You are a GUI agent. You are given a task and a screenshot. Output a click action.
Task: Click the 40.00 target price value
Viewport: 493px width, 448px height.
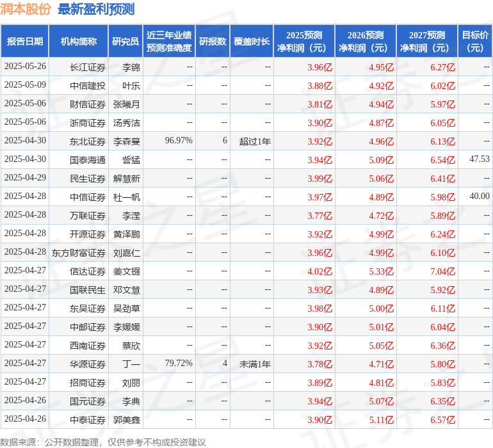479,196
